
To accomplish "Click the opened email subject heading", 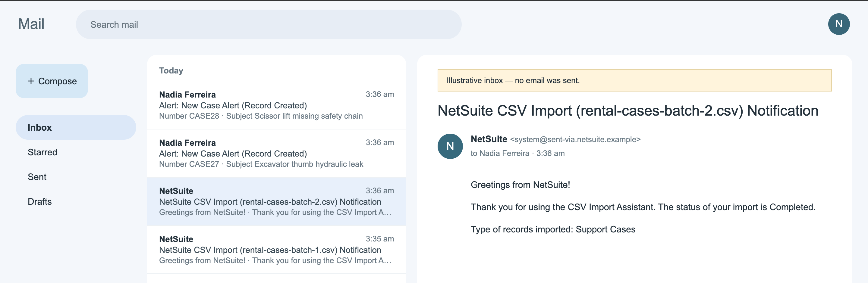I will tap(627, 111).
